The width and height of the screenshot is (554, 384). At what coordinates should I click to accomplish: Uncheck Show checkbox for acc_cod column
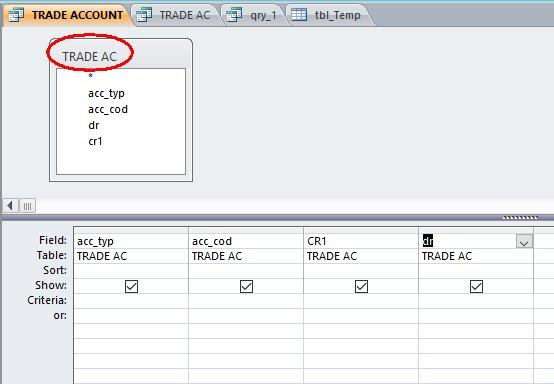pyautogui.click(x=246, y=286)
